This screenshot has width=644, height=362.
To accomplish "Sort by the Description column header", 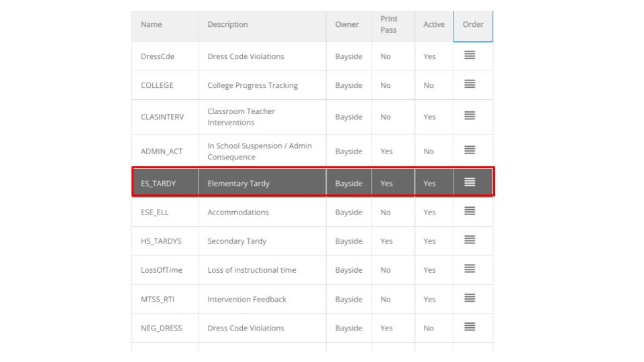I will (227, 25).
